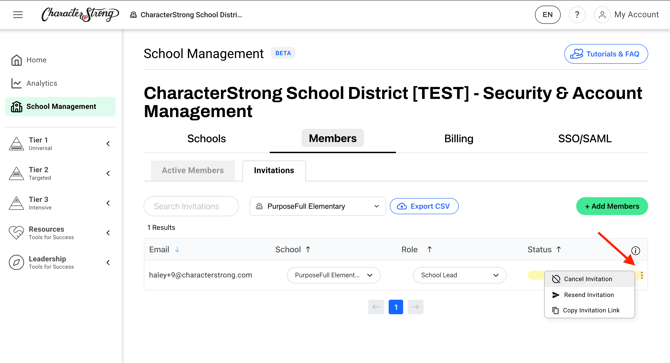This screenshot has width=670, height=363.
Task: Click the Analytics chart icon
Action: pos(16,83)
